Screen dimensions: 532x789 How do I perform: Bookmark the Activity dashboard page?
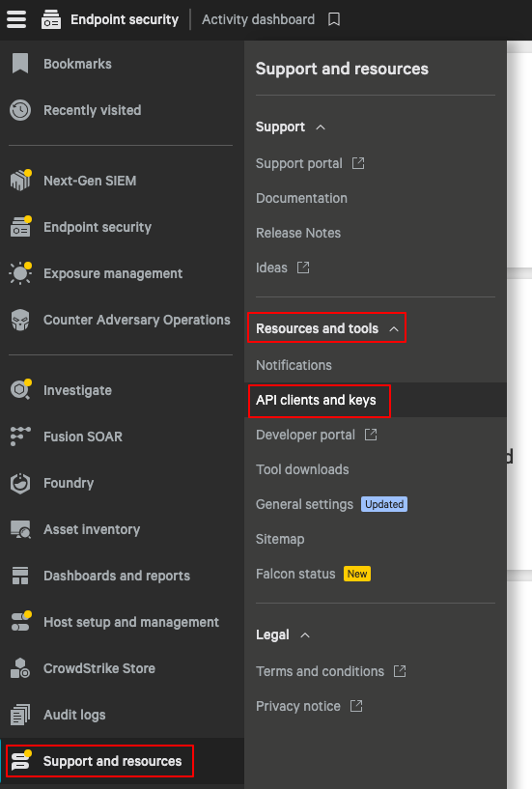(334, 19)
